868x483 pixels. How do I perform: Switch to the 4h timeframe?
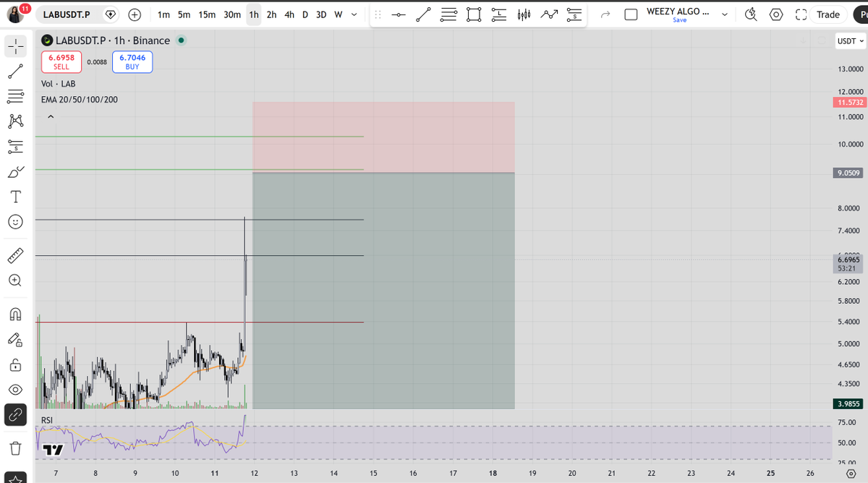pos(289,14)
